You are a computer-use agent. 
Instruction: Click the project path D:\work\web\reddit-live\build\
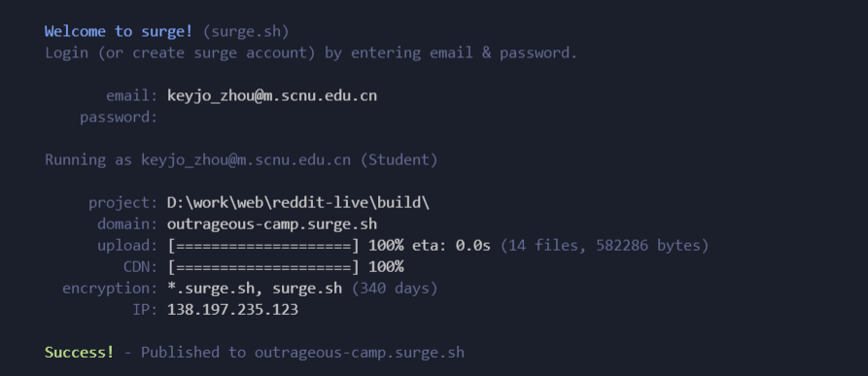[x=298, y=203]
